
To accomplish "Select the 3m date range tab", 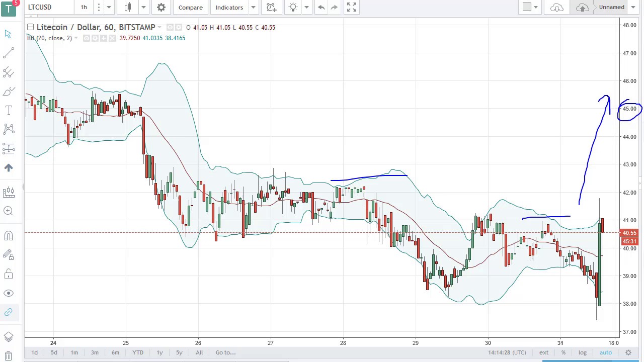I will (x=95, y=352).
